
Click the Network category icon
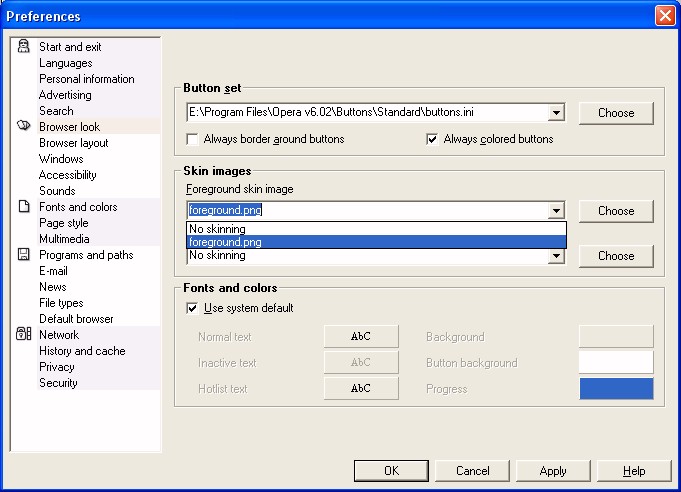pyautogui.click(x=24, y=335)
